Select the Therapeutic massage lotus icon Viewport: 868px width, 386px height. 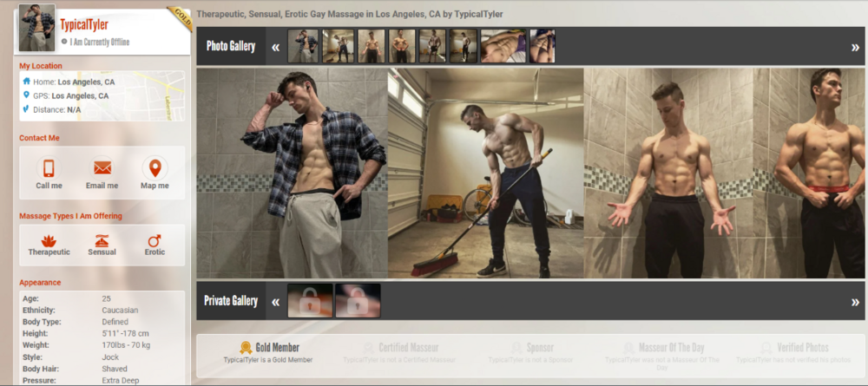[x=49, y=240]
